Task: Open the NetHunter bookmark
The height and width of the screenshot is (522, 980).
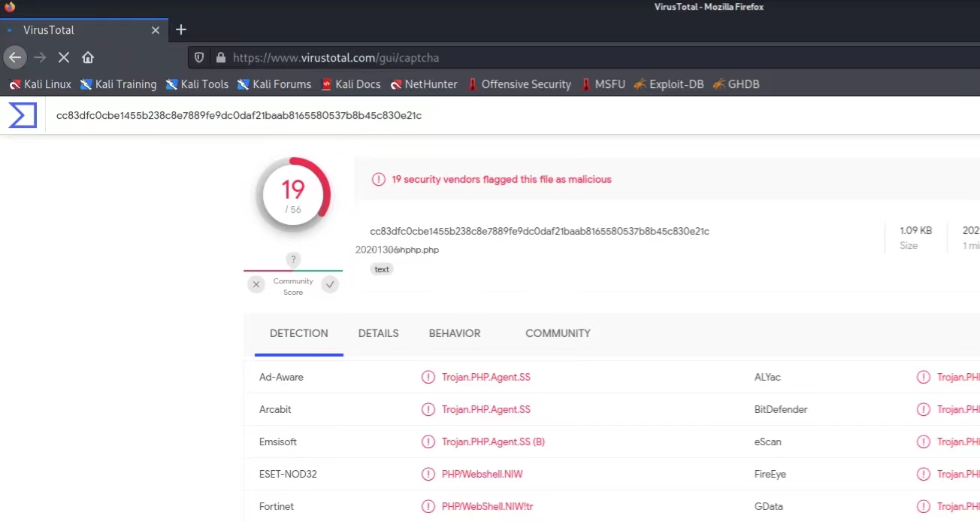Action: (424, 84)
